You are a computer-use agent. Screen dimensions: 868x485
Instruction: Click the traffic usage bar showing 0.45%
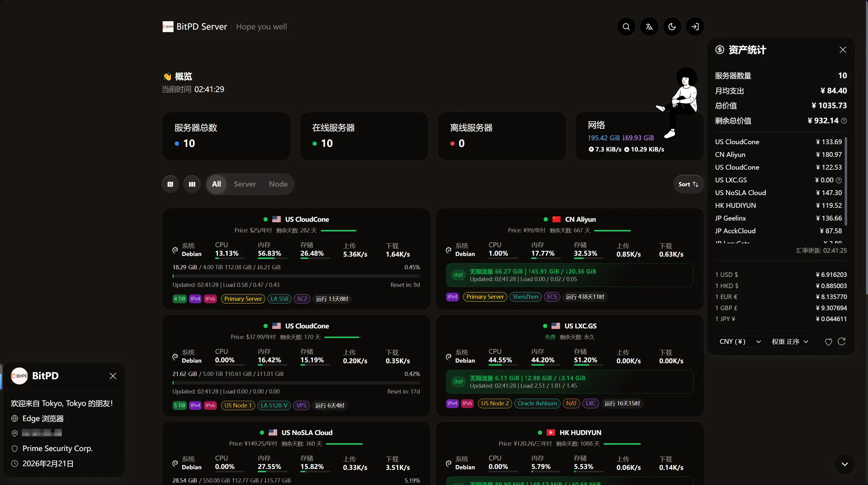click(296, 276)
